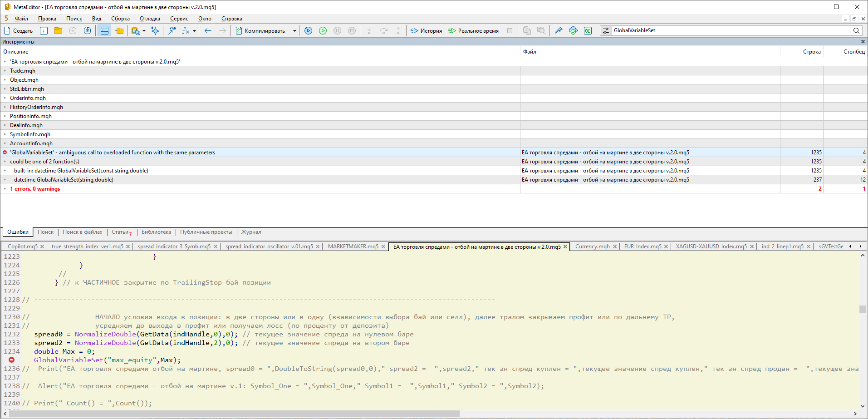Click the Создать (Create) toolbar button
Image resolution: width=868 pixels, height=419 pixels.
coord(19,30)
